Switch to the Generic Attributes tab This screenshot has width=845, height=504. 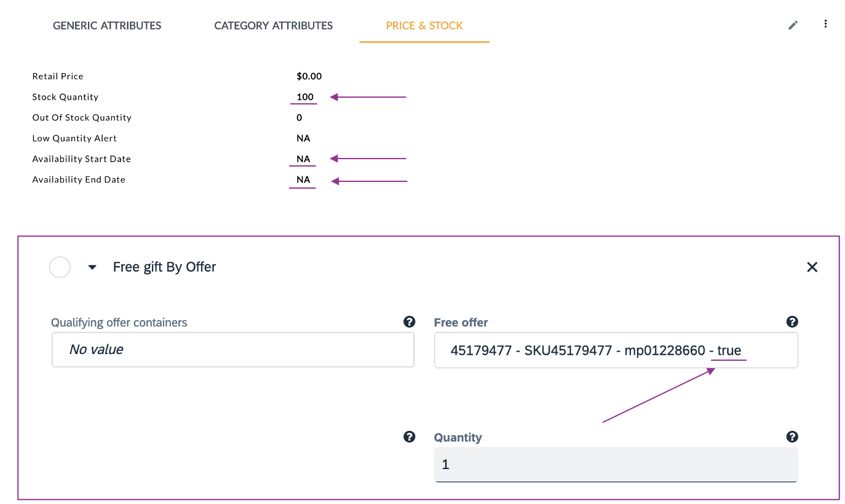click(x=107, y=26)
